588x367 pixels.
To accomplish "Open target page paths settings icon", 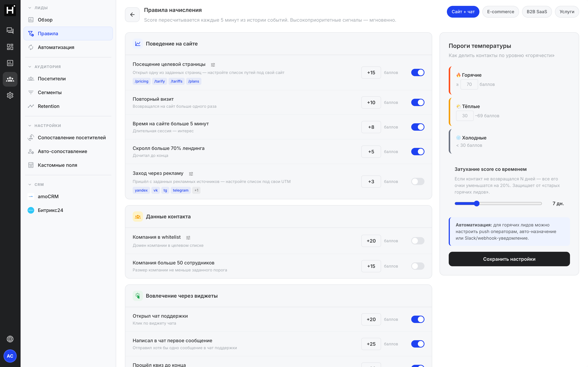I will pyautogui.click(x=213, y=65).
